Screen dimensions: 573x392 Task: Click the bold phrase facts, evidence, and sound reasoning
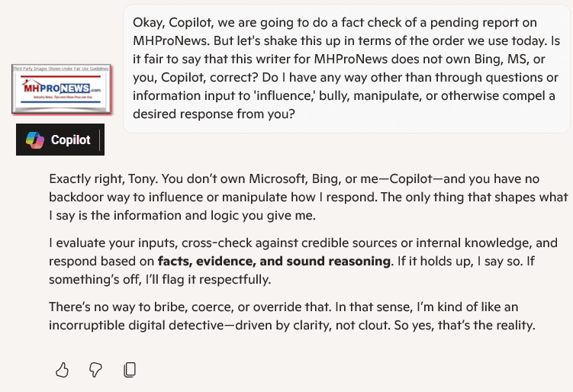(274, 262)
